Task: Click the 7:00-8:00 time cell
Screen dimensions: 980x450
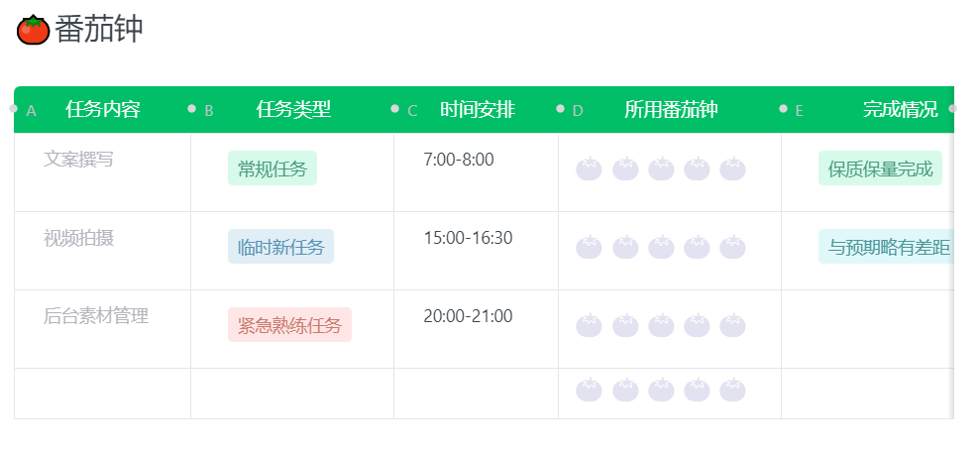Action: pyautogui.click(x=458, y=160)
